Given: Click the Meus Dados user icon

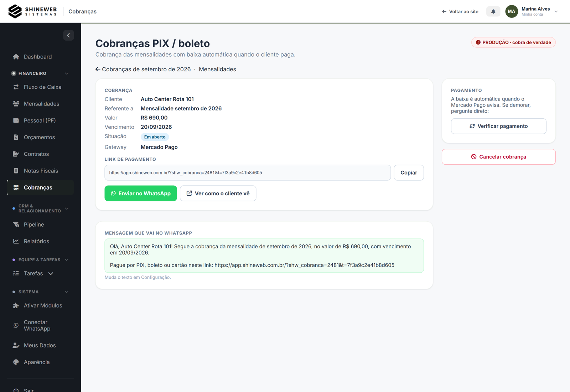Looking at the screenshot, I should pos(16,345).
